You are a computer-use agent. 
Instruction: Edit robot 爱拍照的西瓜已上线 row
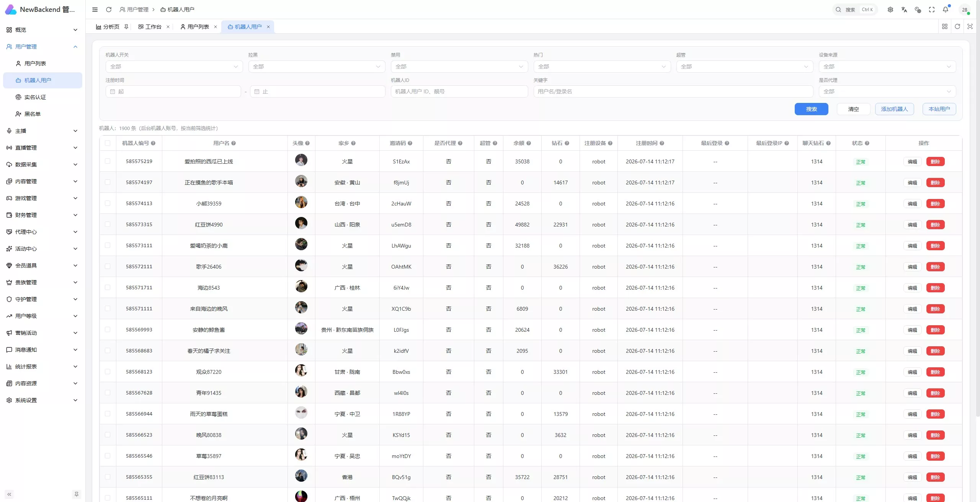pyautogui.click(x=912, y=161)
